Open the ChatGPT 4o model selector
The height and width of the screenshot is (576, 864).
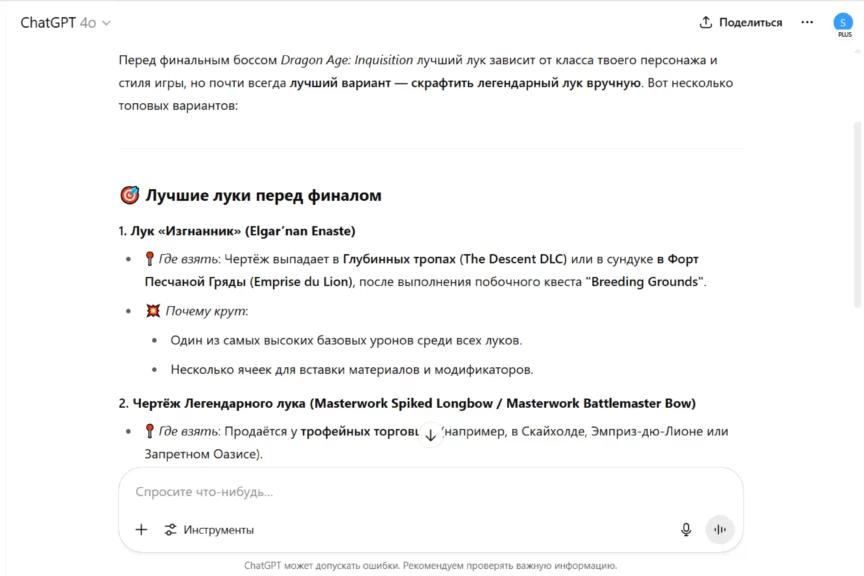[66, 22]
